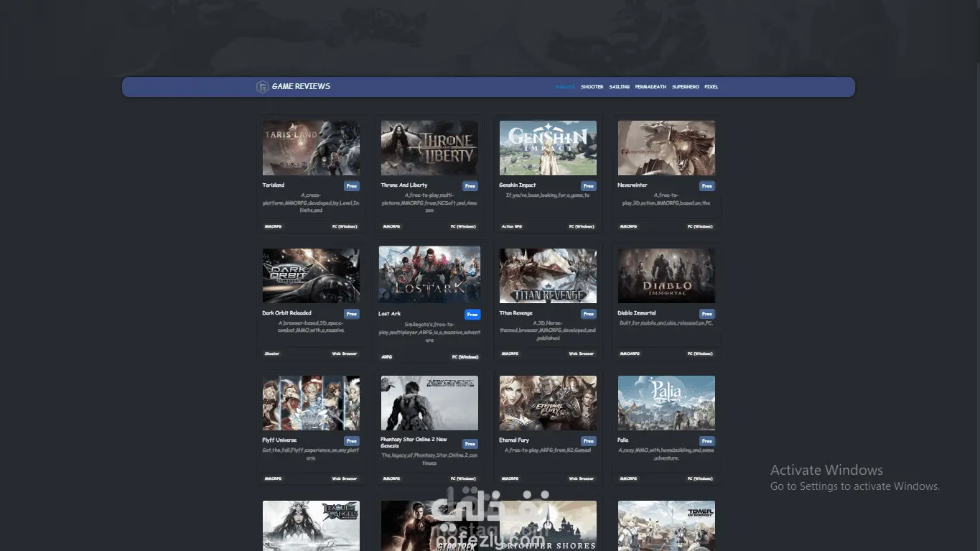Viewport: 980px width, 551px height.
Task: Click the Neverwinter title text
Action: pyautogui.click(x=633, y=185)
